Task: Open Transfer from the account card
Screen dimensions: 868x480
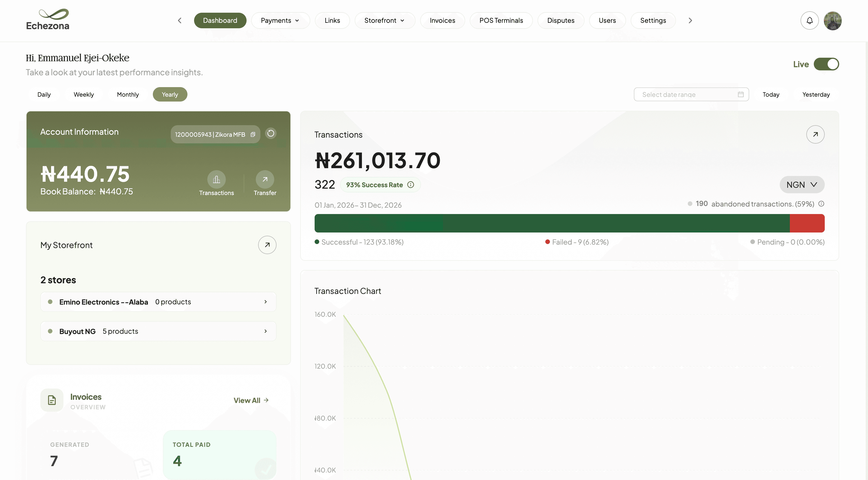Action: click(265, 180)
